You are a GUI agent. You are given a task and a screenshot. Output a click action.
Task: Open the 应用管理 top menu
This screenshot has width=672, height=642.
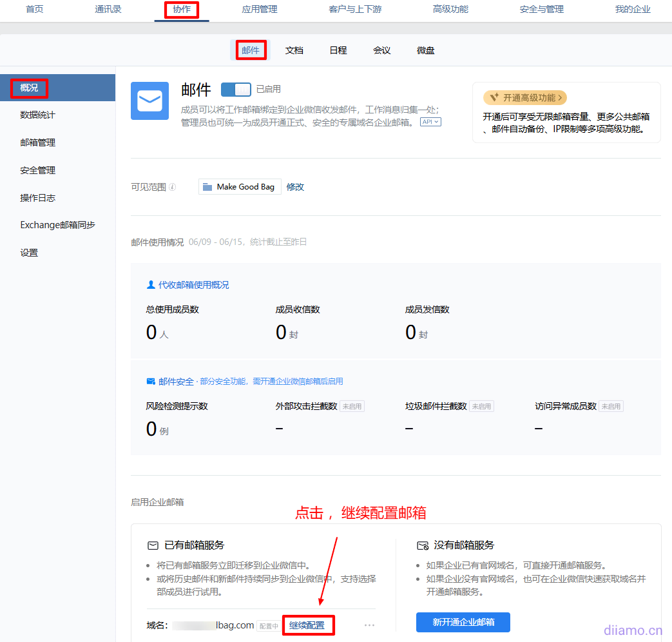[260, 10]
